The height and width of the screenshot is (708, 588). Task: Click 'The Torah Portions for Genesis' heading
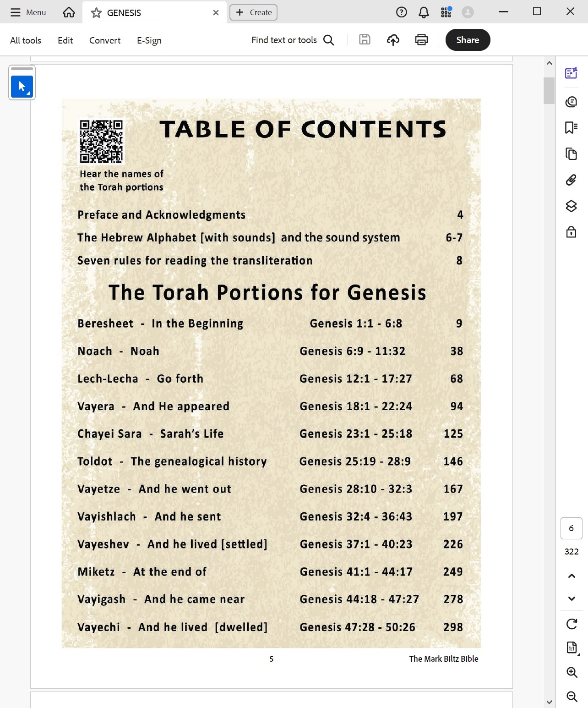(267, 292)
